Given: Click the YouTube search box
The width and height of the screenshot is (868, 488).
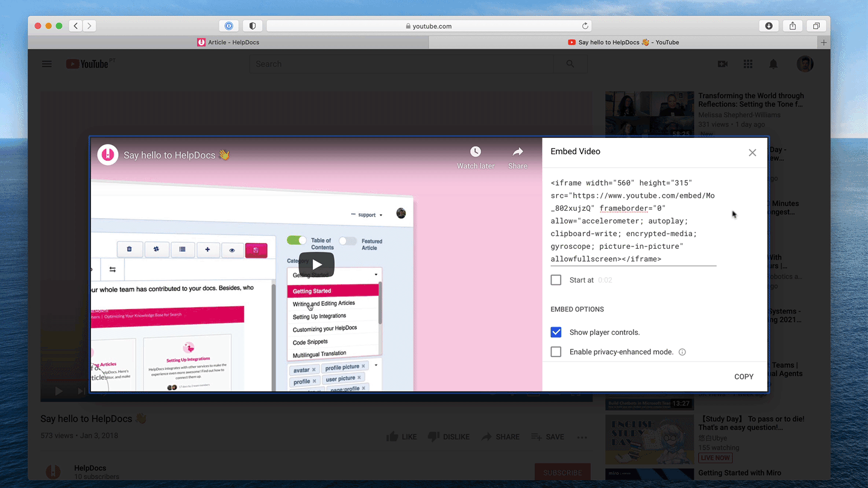Looking at the screenshot, I should click(401, 64).
